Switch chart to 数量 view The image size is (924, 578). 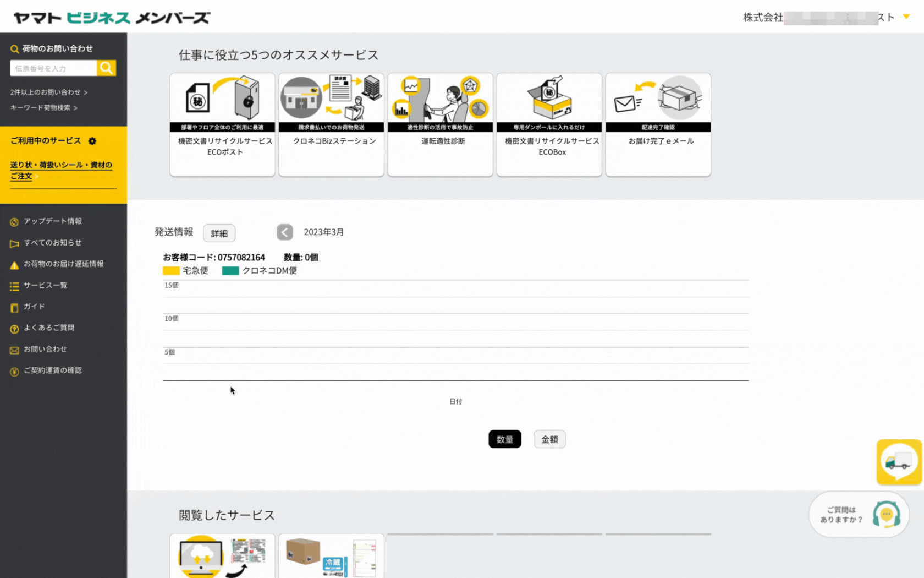[505, 439]
